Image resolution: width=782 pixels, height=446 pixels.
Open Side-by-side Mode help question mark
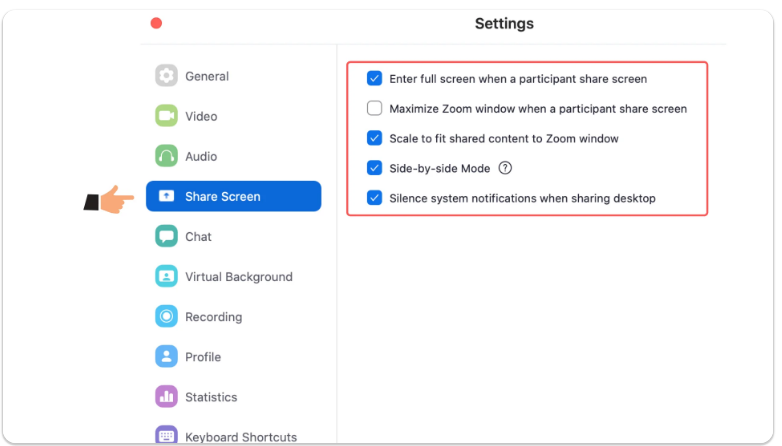[505, 168]
